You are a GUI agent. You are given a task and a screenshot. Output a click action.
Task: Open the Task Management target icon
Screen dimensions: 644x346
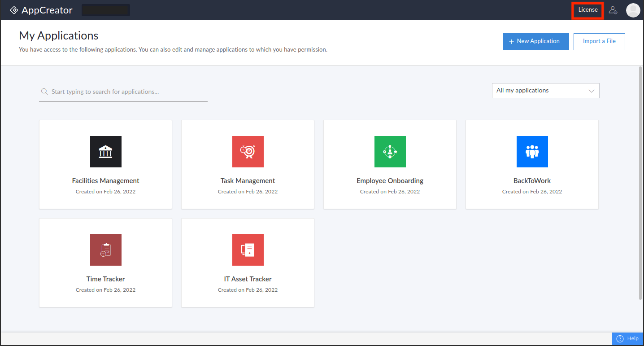[248, 152]
